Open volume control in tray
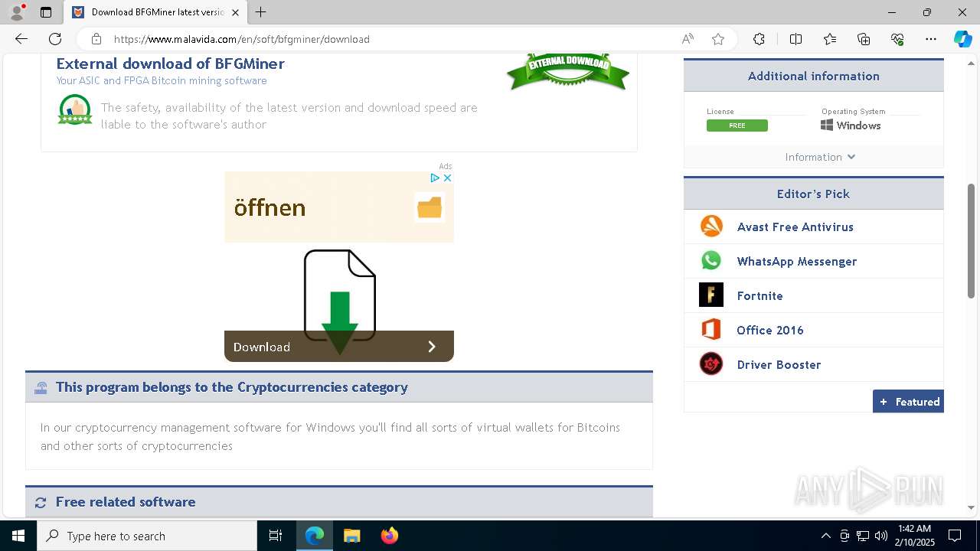This screenshot has width=980, height=551. (880, 536)
